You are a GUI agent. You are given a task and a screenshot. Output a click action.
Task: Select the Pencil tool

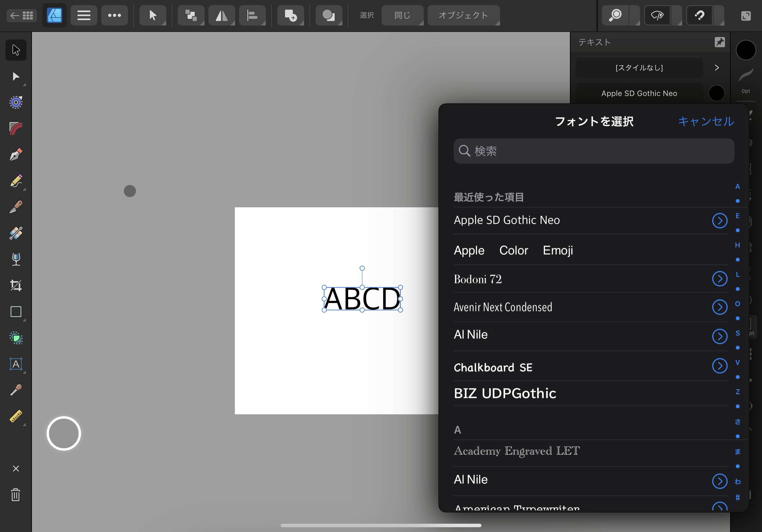[x=16, y=181]
